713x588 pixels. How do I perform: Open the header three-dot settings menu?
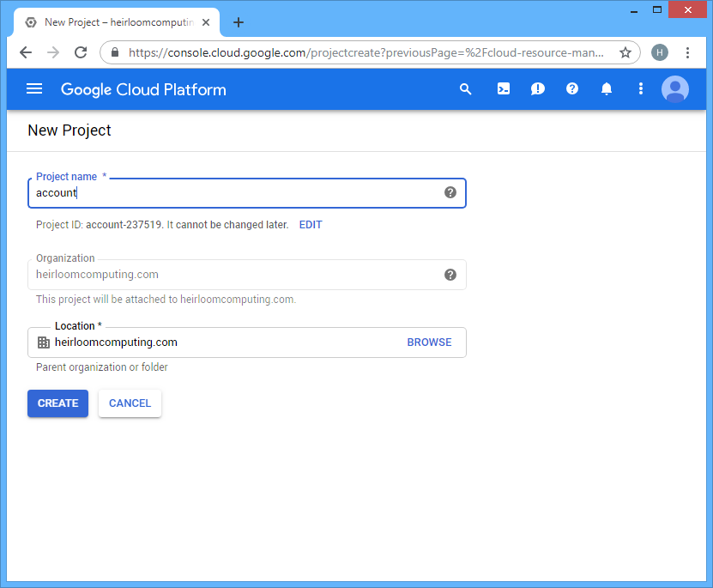pyautogui.click(x=641, y=88)
